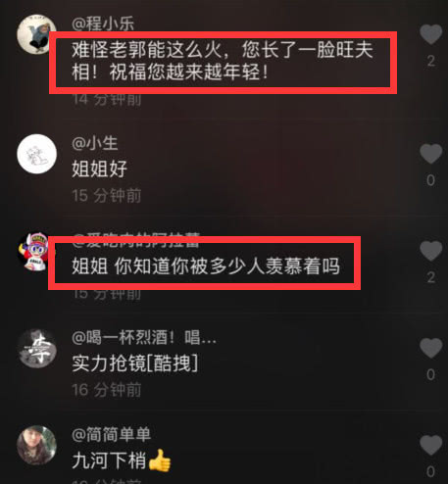Open 简简单单's profile photo
The height and width of the screenshot is (484, 448).
[36, 445]
